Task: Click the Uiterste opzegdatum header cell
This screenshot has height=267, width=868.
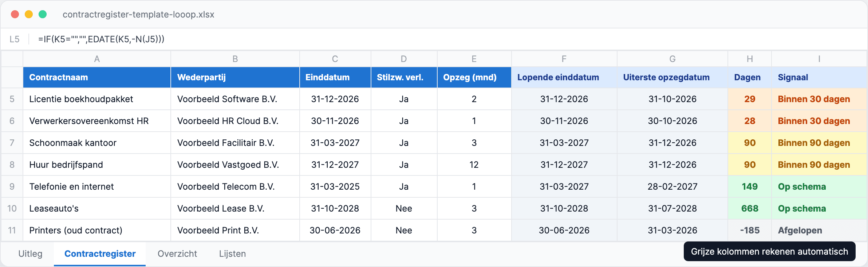Action: (x=672, y=77)
